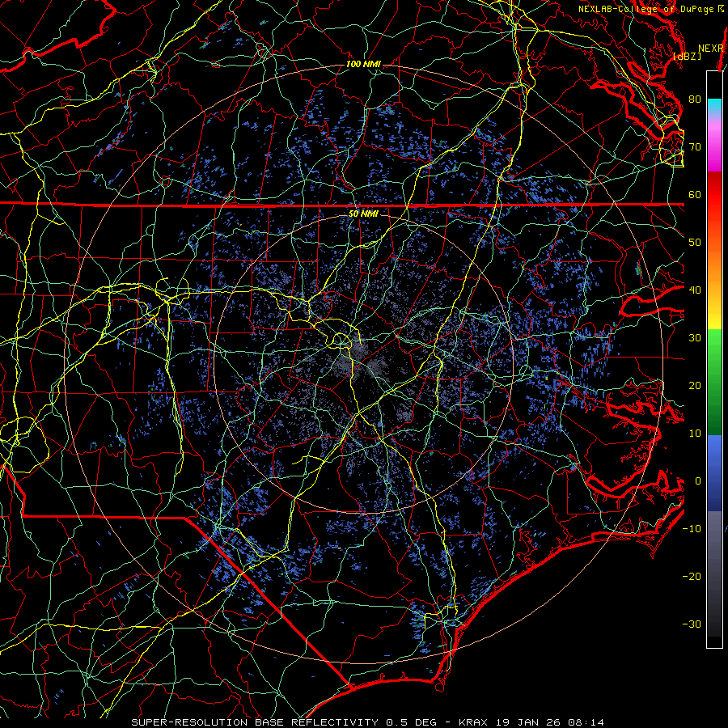Click the 0 value on the dBZ scale

point(697,481)
